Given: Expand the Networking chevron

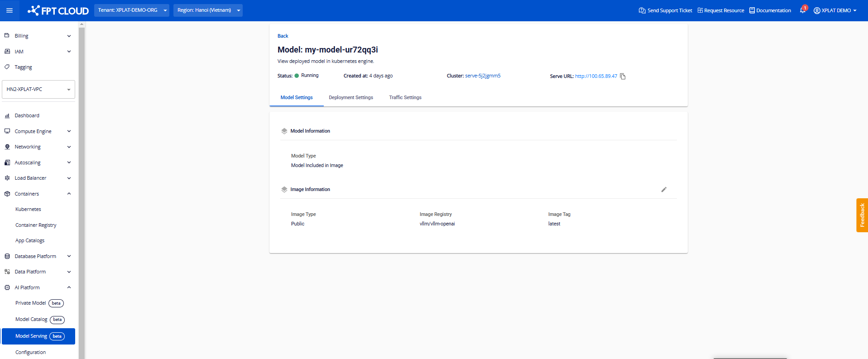Looking at the screenshot, I should (x=69, y=147).
